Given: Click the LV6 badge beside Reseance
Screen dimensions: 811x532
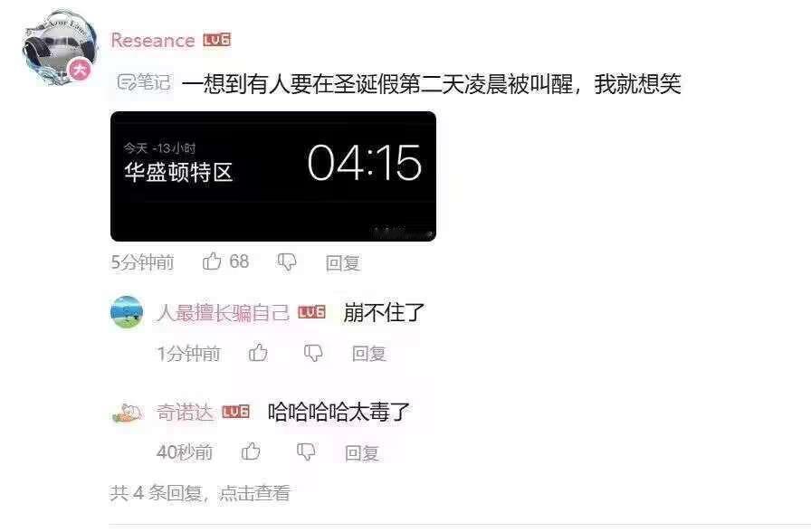Looking at the screenshot, I should (x=216, y=40).
